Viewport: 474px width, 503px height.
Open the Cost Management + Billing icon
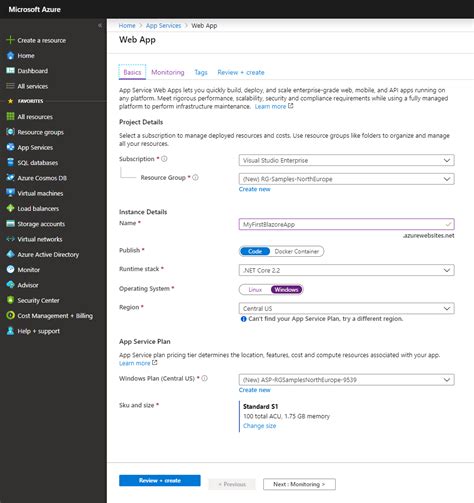pyautogui.click(x=10, y=315)
